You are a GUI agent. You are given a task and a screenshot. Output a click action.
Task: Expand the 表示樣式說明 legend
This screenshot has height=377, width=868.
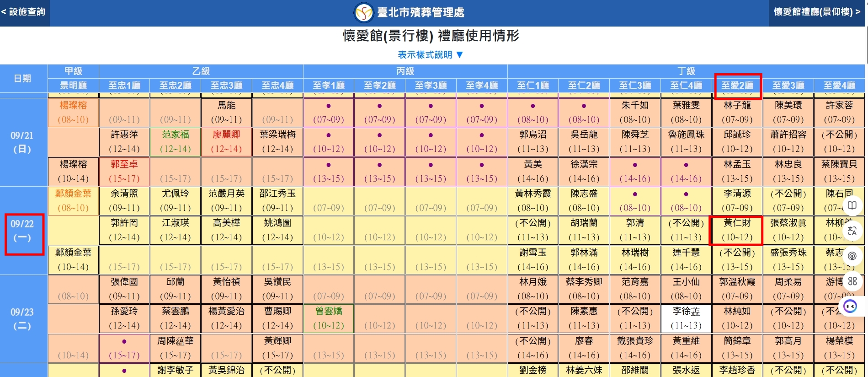[425, 55]
